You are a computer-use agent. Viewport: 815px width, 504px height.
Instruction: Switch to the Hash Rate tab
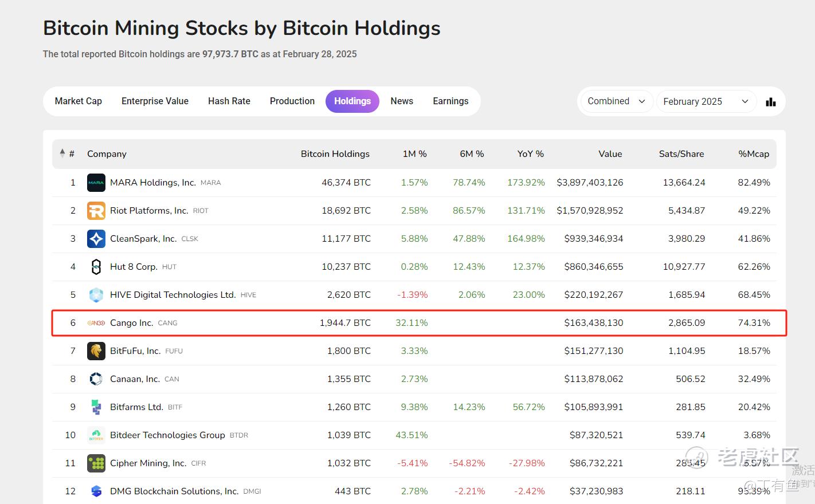229,101
